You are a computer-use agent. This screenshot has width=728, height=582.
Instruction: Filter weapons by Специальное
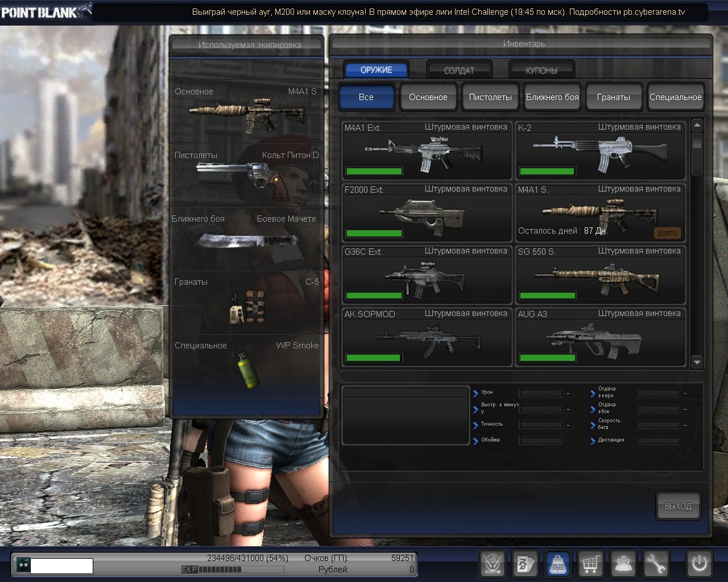coord(676,97)
